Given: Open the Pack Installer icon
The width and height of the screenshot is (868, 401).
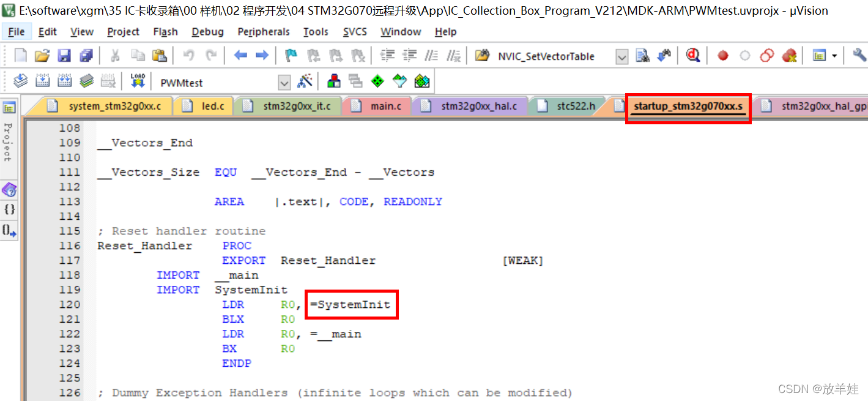Looking at the screenshot, I should pos(421,81).
